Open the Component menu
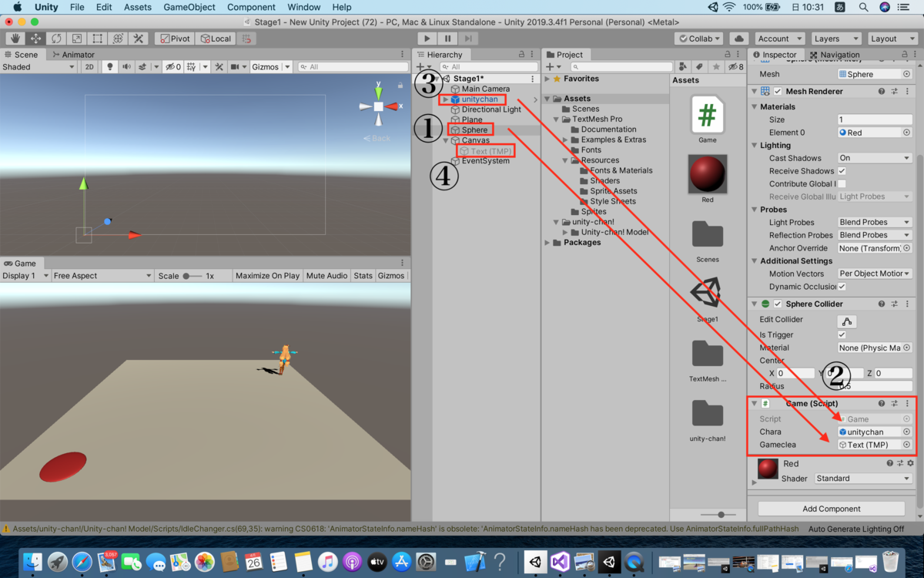924x578 pixels. click(251, 7)
